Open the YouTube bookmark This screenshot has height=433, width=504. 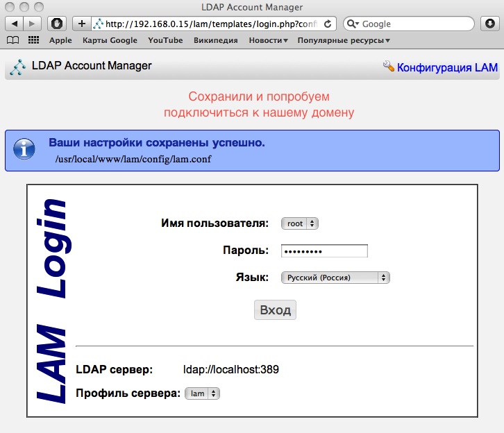pos(165,40)
